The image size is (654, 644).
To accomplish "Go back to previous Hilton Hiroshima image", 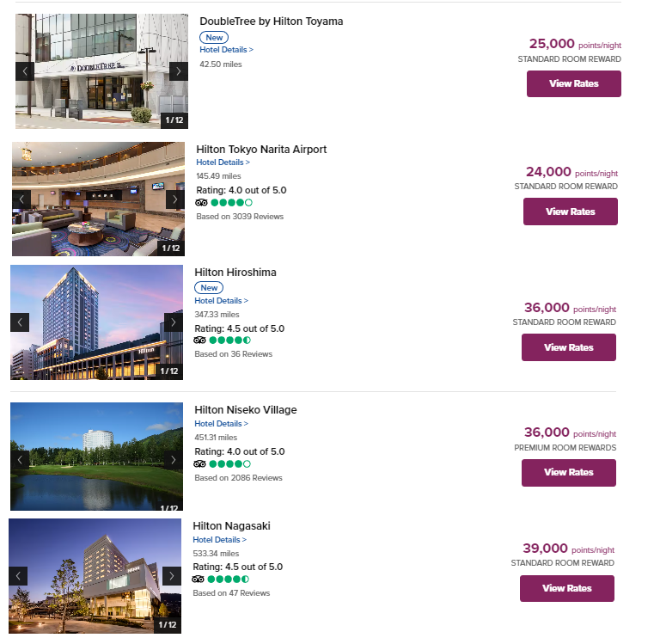I will tap(20, 322).
